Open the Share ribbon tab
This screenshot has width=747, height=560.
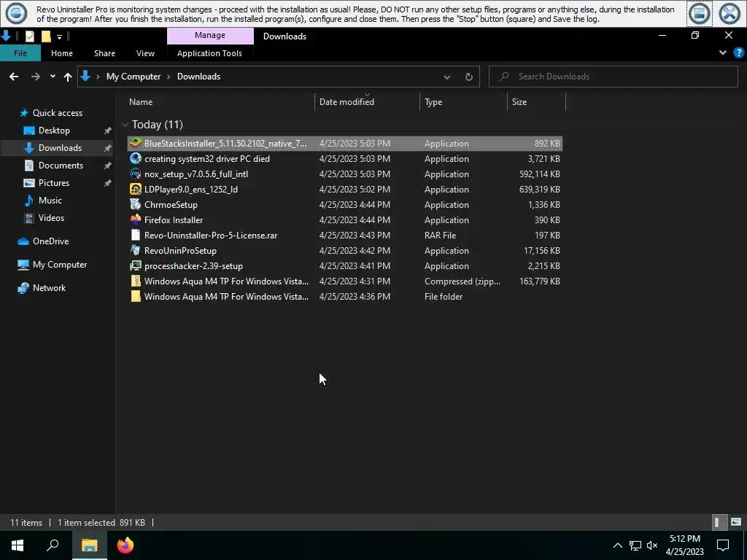click(104, 53)
